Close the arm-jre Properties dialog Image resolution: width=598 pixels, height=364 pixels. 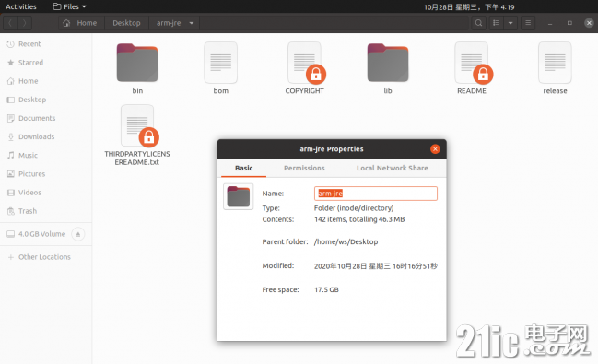(435, 149)
